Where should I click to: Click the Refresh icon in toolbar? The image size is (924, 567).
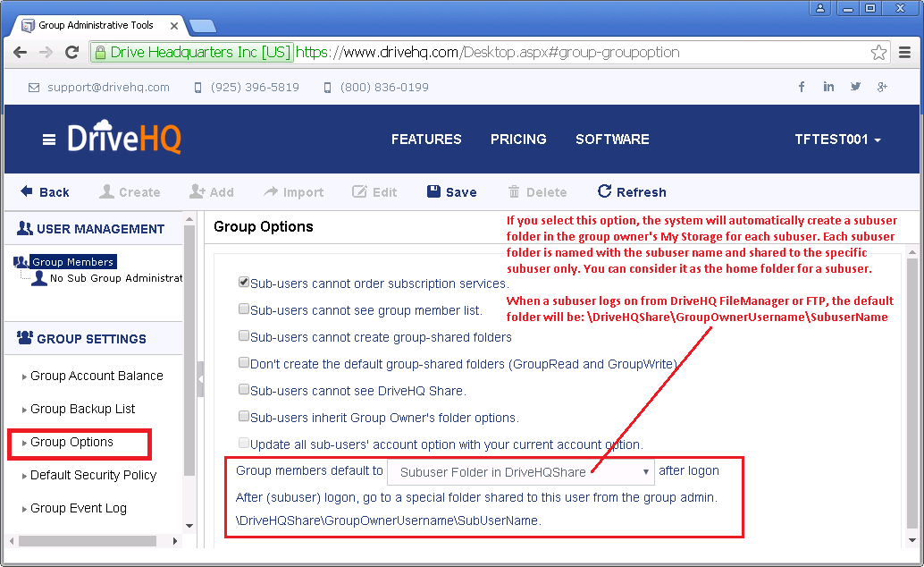tap(605, 191)
